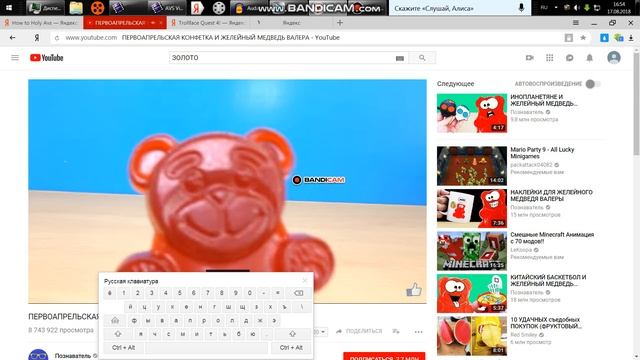Click the Alice microphone icon
This screenshot has height=360, width=640.
tap(521, 8)
